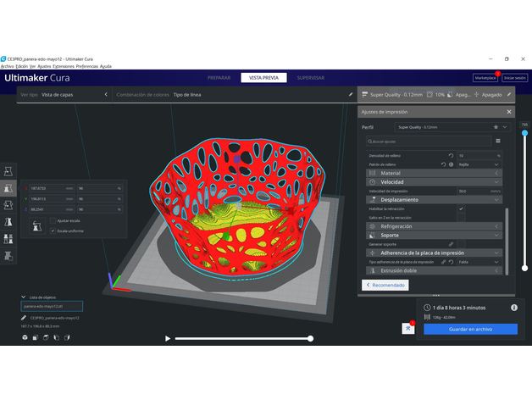Switch to 3D view camera icon
This screenshot has width=532, height=400.
(25, 337)
